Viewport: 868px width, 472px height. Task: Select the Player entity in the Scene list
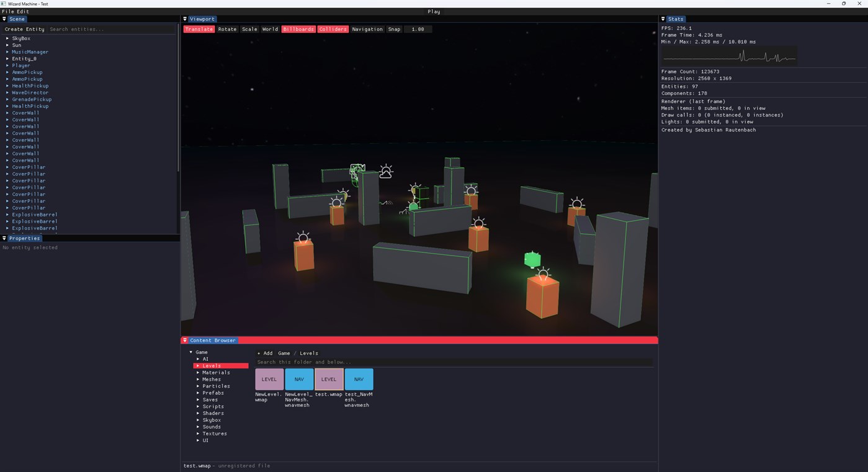(x=21, y=66)
